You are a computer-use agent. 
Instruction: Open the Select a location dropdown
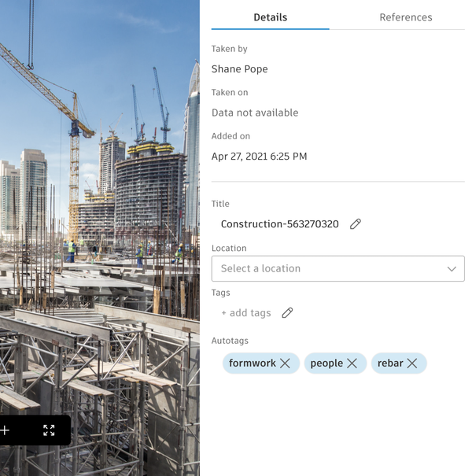(337, 268)
